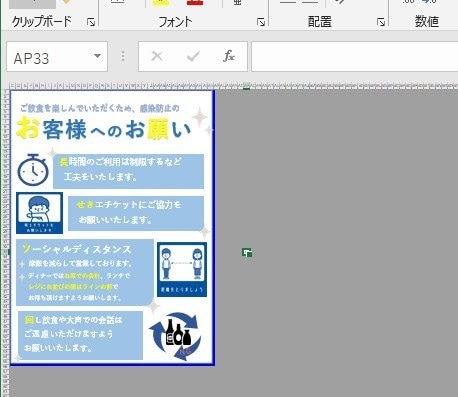This screenshot has height=397, width=458.
Task: Select the two-person social distance picture
Action: [x=182, y=269]
